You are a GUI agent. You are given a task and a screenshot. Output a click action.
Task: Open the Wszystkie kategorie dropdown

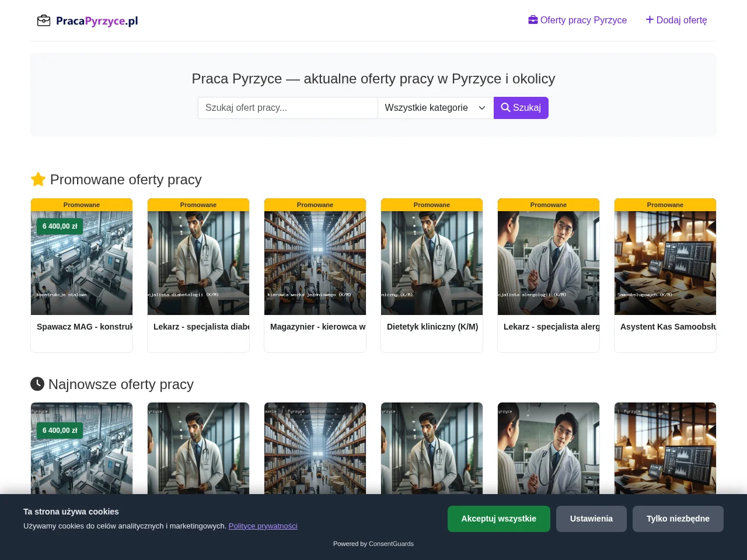pos(435,108)
